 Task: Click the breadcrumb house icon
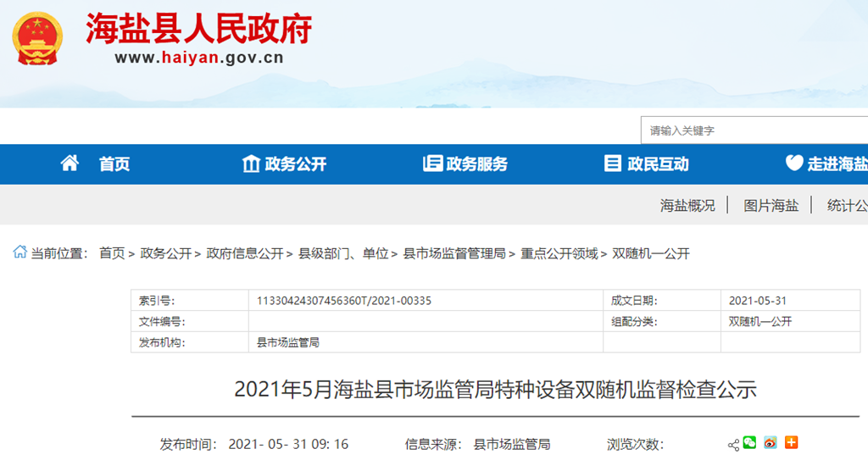pyautogui.click(x=20, y=252)
